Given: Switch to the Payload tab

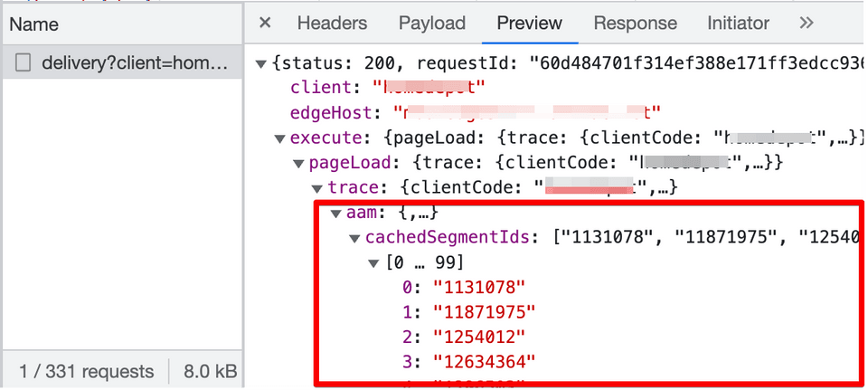Looking at the screenshot, I should (x=432, y=23).
